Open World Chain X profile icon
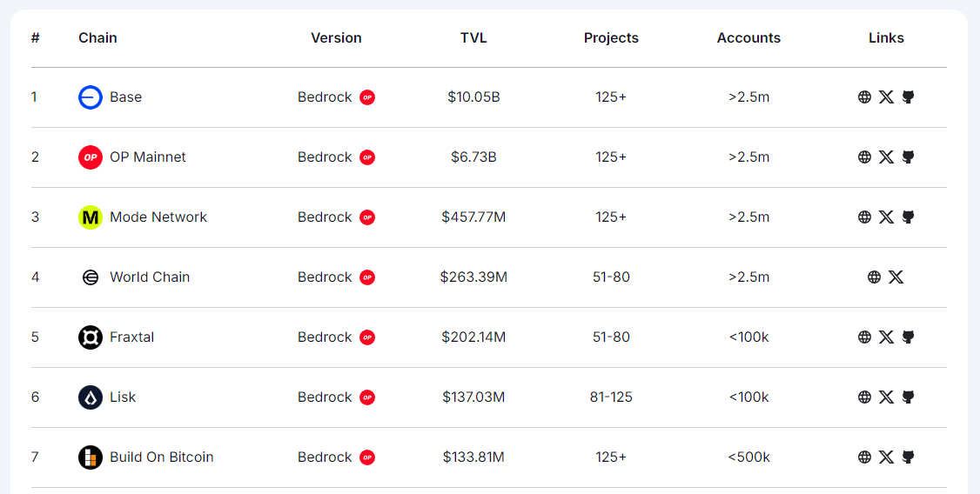 [x=896, y=277]
